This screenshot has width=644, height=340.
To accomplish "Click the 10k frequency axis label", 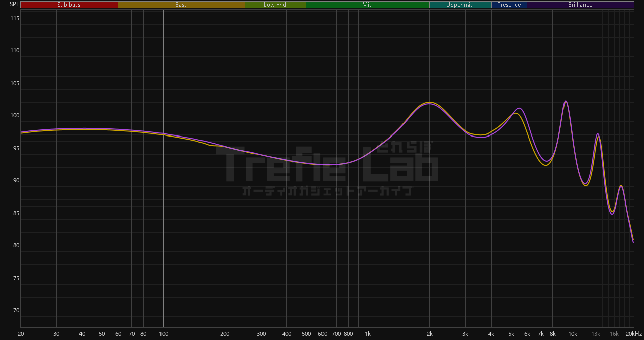I will point(573,334).
